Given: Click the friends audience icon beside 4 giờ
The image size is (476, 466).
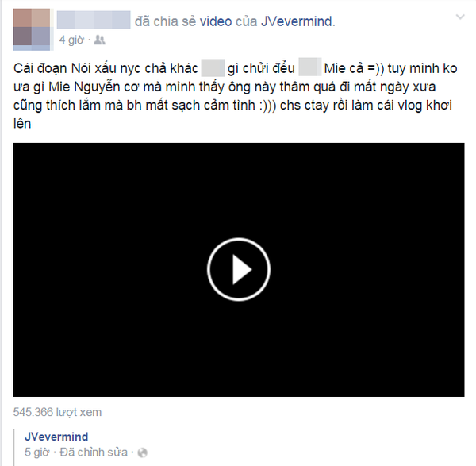Looking at the screenshot, I should click(100, 40).
